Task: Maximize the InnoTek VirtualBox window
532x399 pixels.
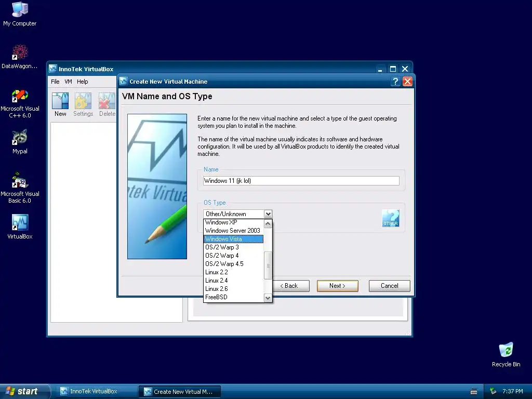Action: click(x=393, y=69)
